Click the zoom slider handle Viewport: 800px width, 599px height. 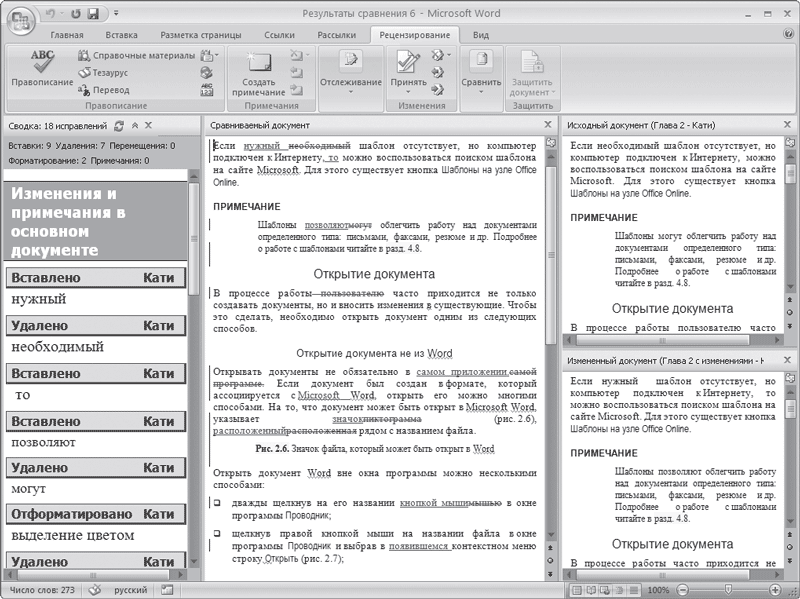pyautogui.click(x=728, y=590)
